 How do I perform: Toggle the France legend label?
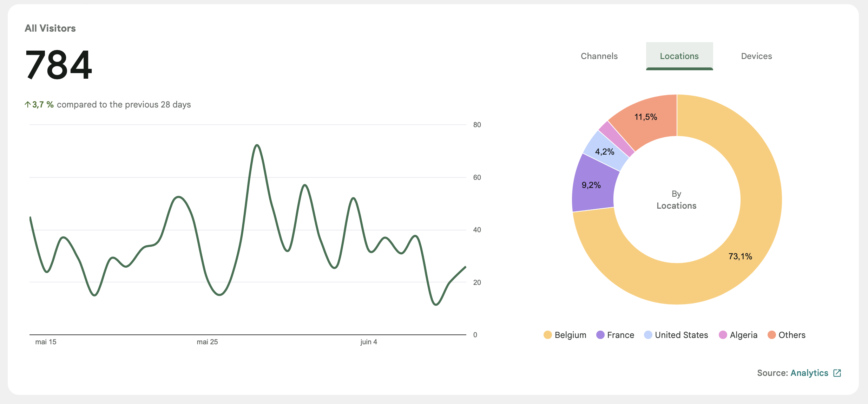coord(620,335)
